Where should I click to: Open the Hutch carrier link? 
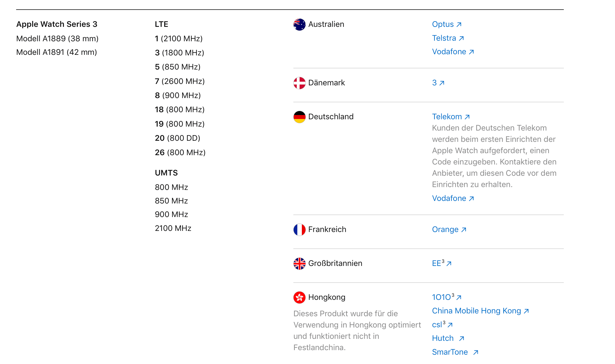[448, 338]
